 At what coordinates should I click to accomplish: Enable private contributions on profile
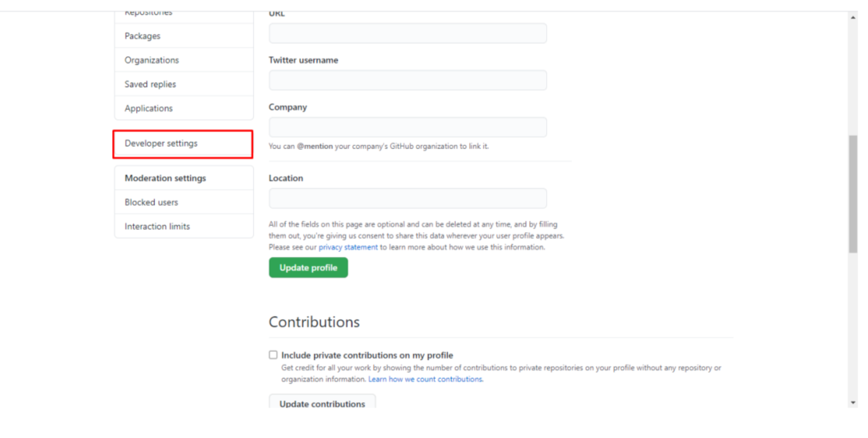tap(273, 355)
